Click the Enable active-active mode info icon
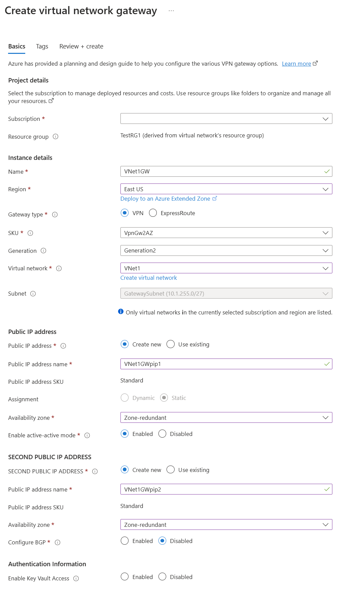This screenshot has height=612, width=364. [x=87, y=436]
